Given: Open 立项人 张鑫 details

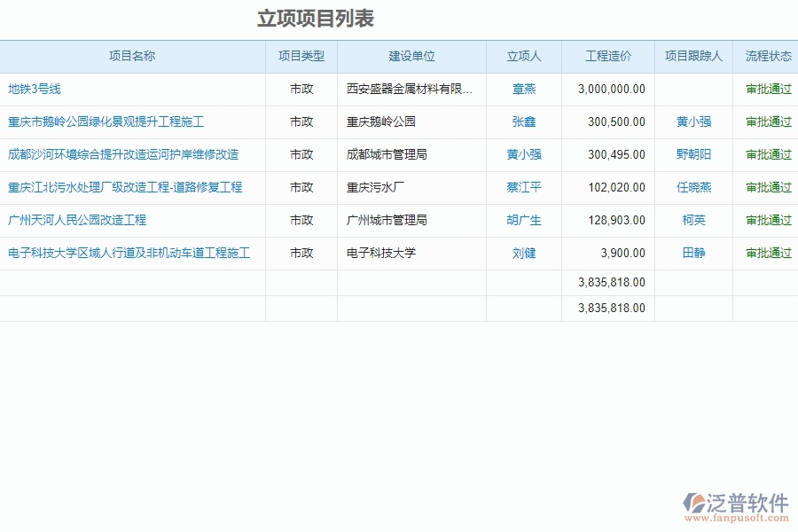Looking at the screenshot, I should point(523,121).
